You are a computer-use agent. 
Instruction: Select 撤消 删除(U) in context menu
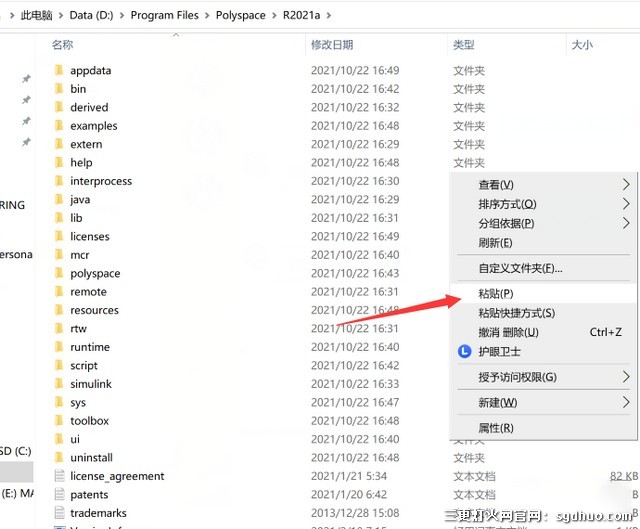tap(543, 332)
